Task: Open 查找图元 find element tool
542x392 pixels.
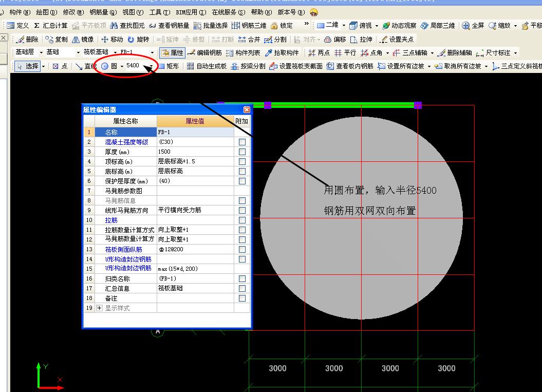Action: [127, 26]
